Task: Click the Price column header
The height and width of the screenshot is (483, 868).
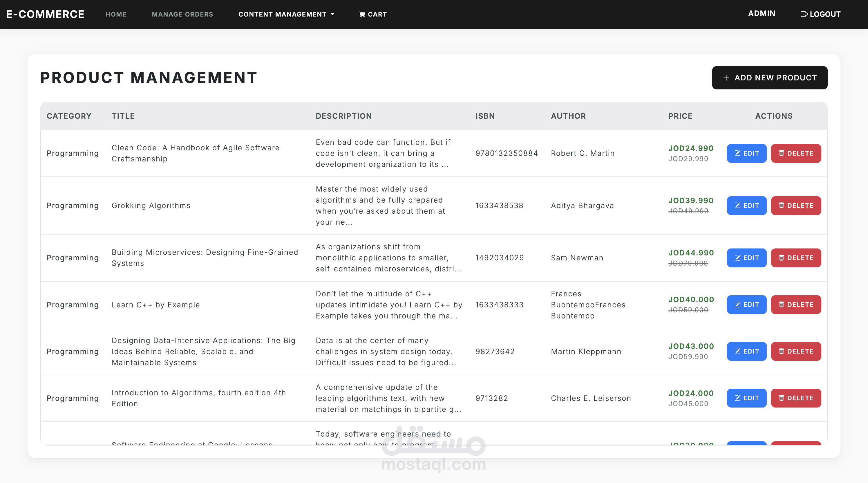Action: (x=680, y=116)
